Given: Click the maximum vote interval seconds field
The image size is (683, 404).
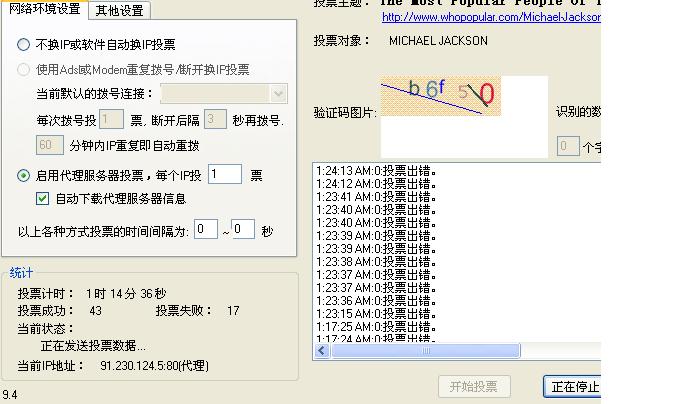Looking at the screenshot, I should pyautogui.click(x=243, y=230).
